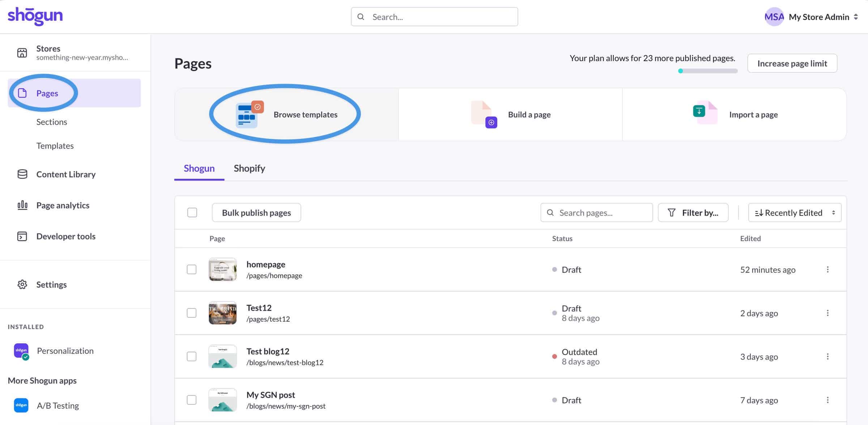This screenshot has height=425, width=868.
Task: Click the Browse templates grid icon
Action: [250, 115]
